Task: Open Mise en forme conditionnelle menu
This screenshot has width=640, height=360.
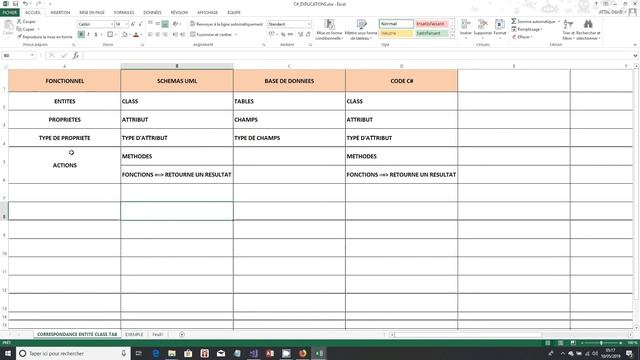Action: [x=329, y=29]
